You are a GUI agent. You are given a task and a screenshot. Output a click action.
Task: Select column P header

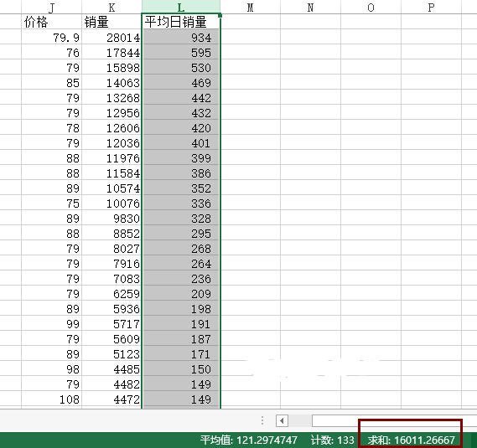click(431, 7)
